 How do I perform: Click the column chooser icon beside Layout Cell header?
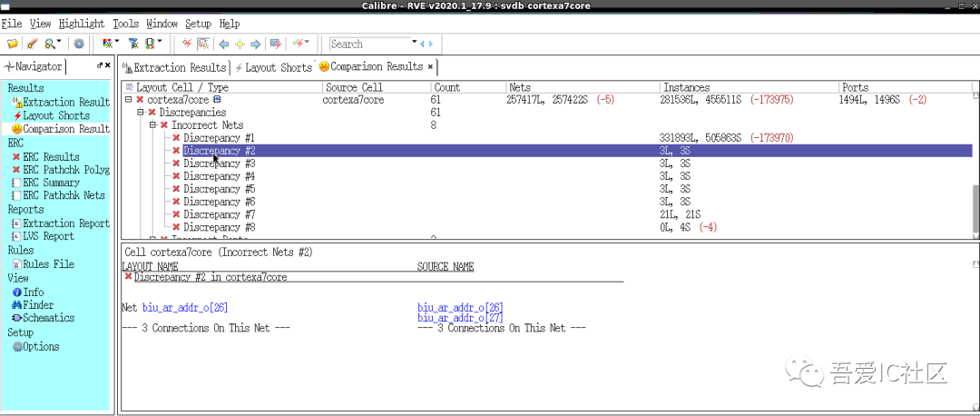(130, 87)
